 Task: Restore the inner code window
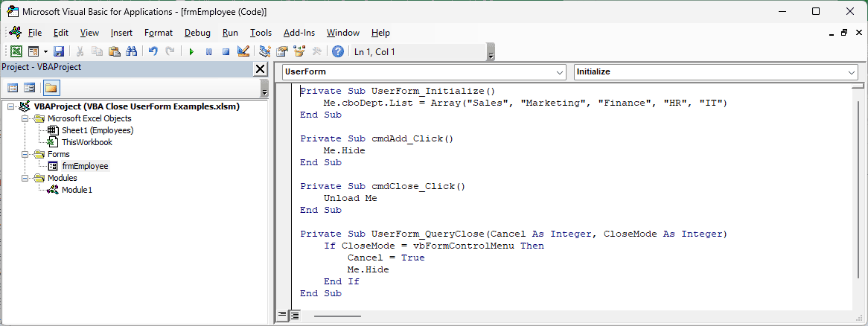coord(844,33)
